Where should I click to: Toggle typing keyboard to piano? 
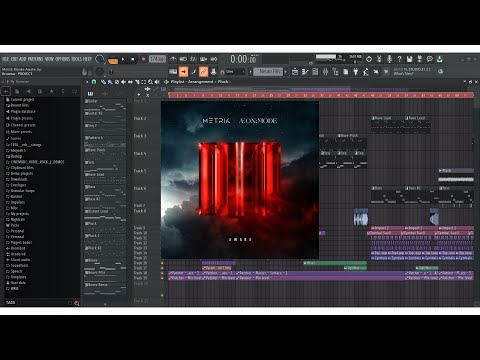point(173,72)
